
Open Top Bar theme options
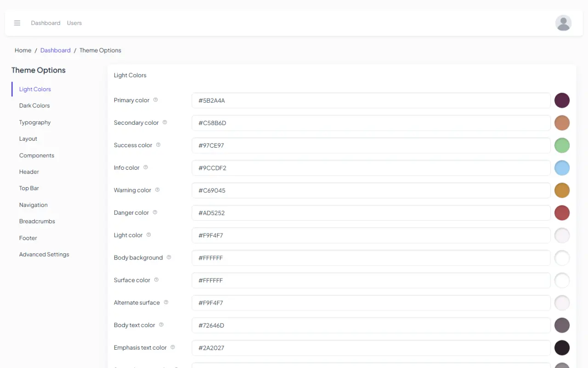29,189
